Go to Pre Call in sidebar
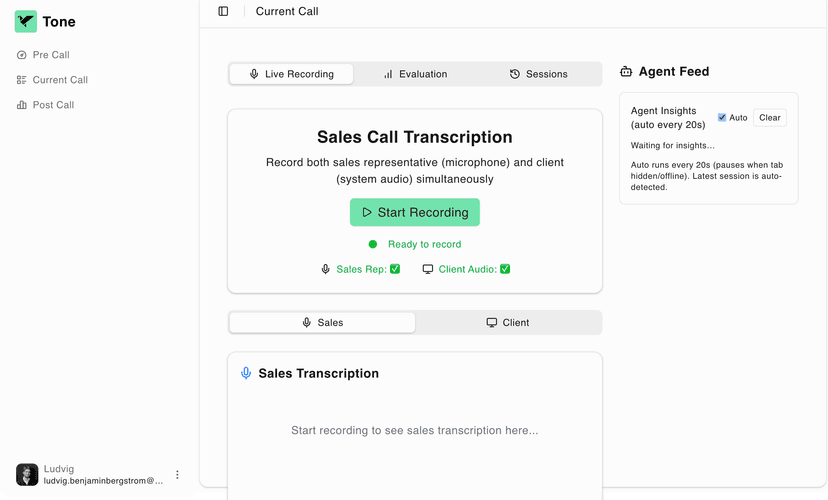828x500 pixels. [50, 55]
